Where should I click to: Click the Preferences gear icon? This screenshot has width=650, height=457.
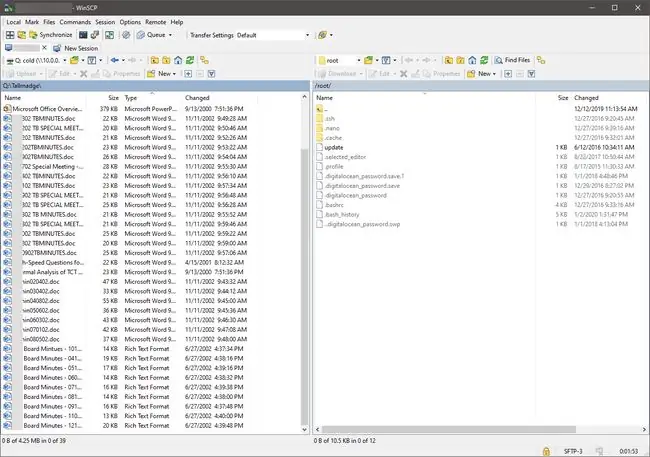tap(126, 35)
